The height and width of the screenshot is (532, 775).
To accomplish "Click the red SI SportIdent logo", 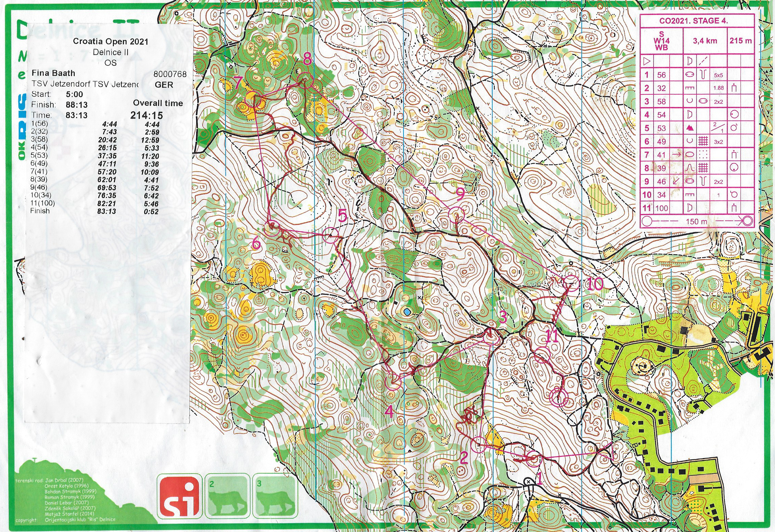I will pos(180,496).
